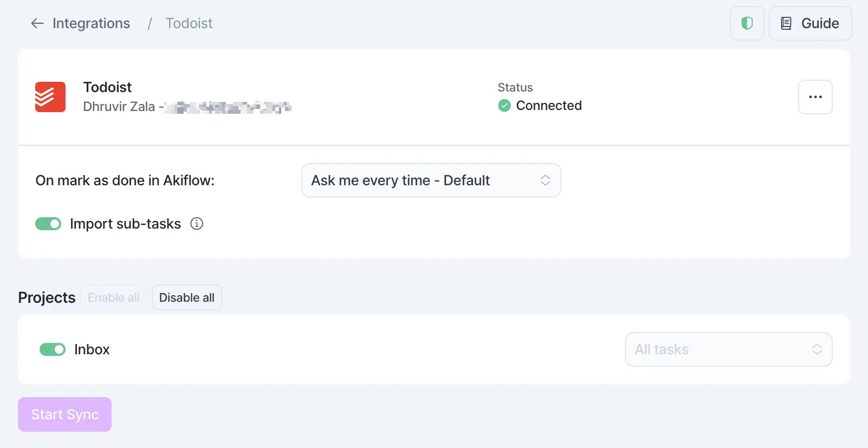Screen dimensions: 868x448
Task: Open the Guide
Action: pyautogui.click(x=810, y=23)
